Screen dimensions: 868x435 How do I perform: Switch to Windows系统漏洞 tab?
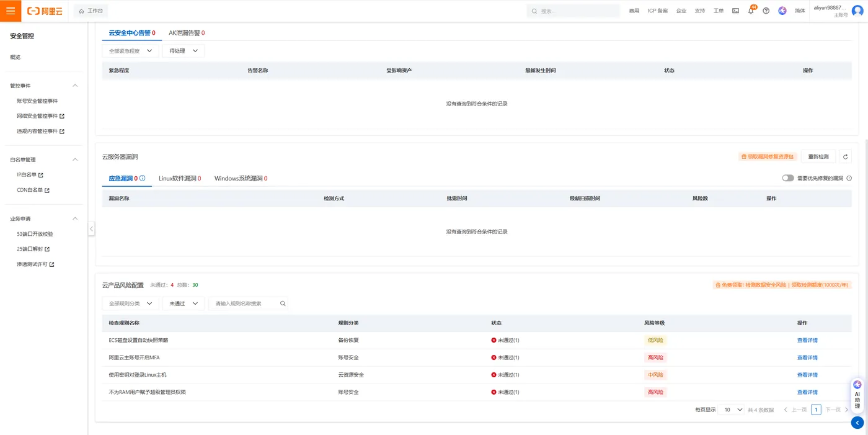pos(241,178)
